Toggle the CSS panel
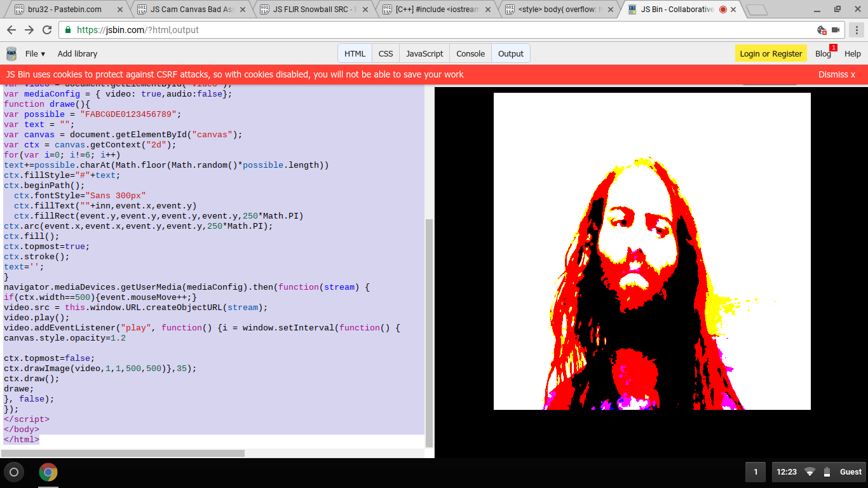The height and width of the screenshot is (488, 868). pos(386,53)
